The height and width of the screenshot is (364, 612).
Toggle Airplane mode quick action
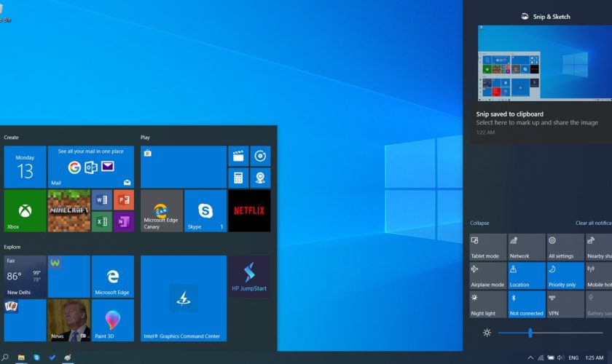487,276
